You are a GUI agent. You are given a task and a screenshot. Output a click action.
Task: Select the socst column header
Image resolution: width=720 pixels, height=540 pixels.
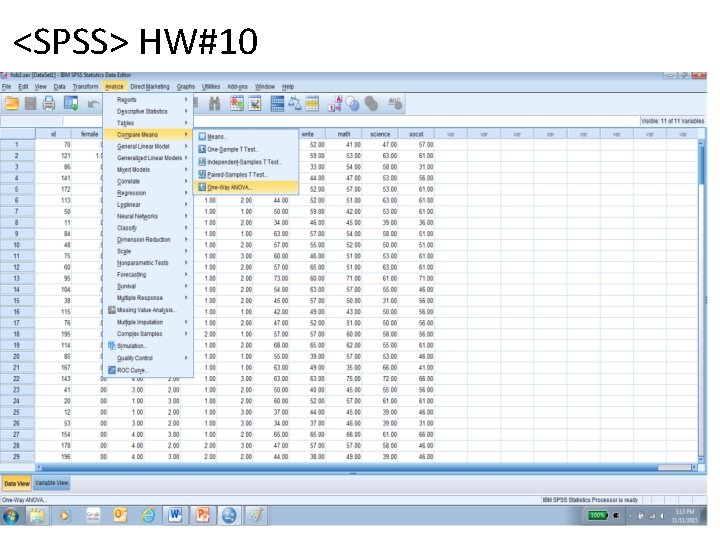point(416,134)
